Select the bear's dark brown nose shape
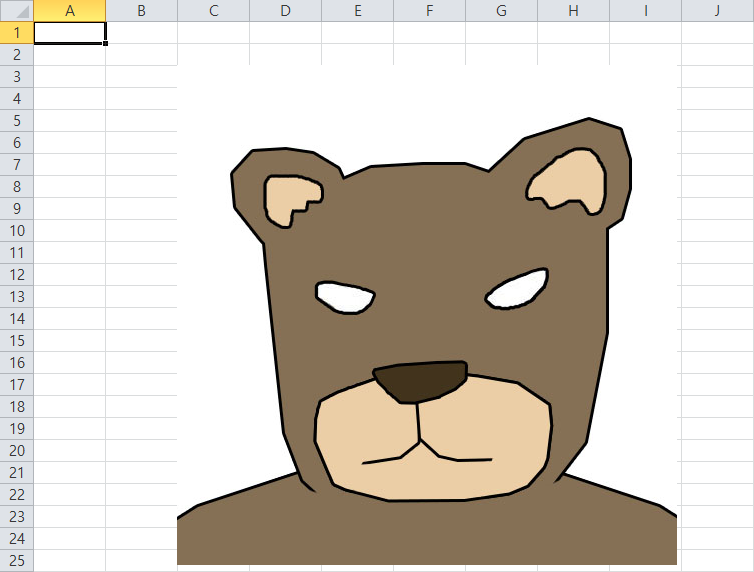 [x=422, y=381]
